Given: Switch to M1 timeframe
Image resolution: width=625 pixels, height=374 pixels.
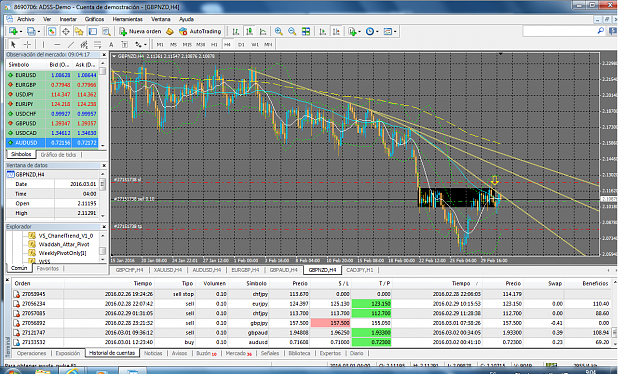Looking at the screenshot, I should click(160, 44).
